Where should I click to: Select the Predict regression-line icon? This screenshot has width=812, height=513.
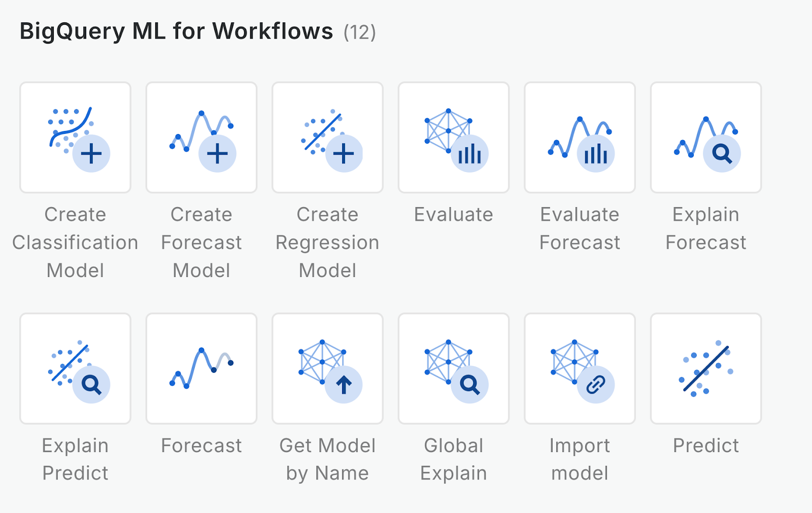(705, 368)
